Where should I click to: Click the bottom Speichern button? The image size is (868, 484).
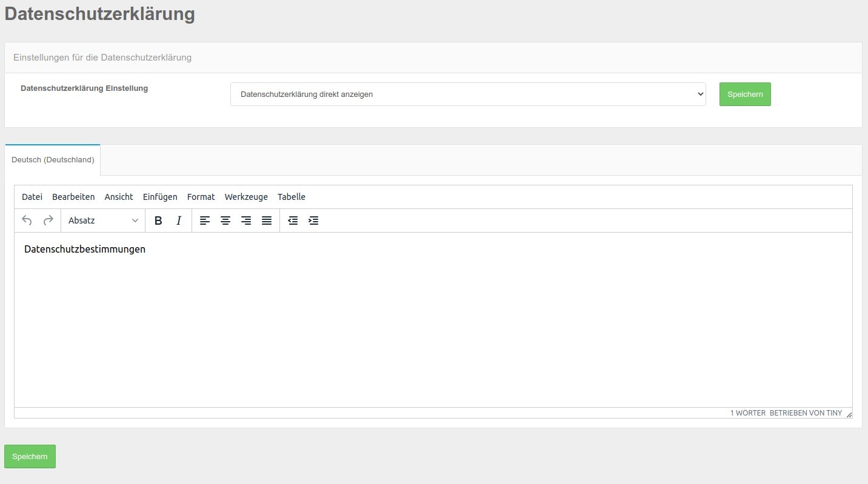coord(29,456)
